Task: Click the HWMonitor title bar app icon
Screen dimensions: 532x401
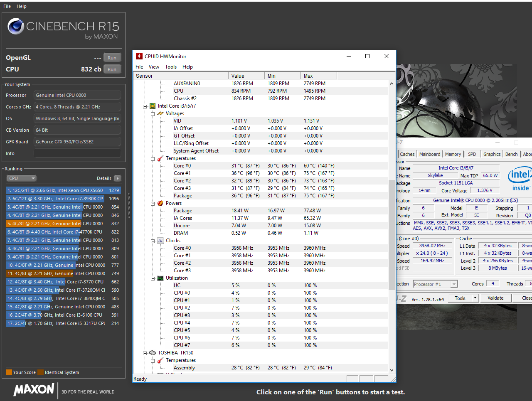Action: [x=139, y=56]
